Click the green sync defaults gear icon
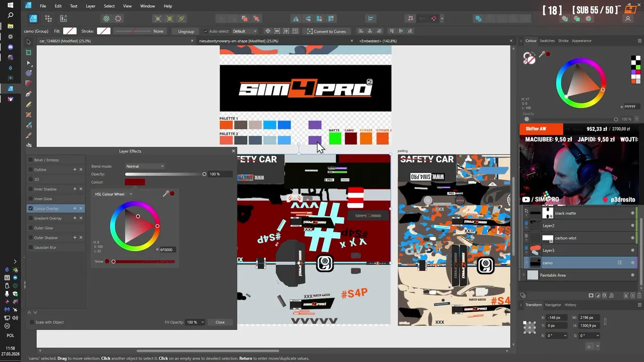Image resolution: width=644 pixels, height=362 pixels. point(106,19)
